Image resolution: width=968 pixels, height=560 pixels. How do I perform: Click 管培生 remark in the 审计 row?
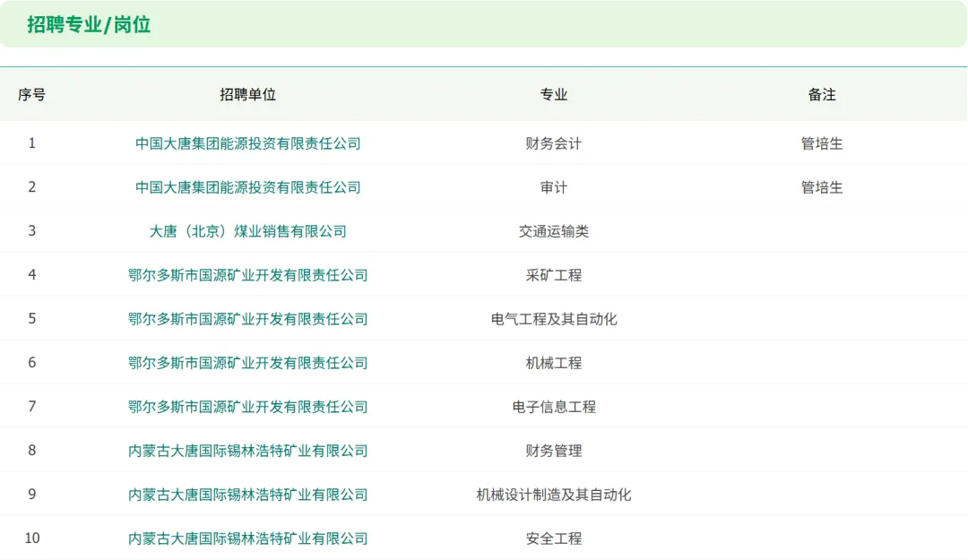822,187
